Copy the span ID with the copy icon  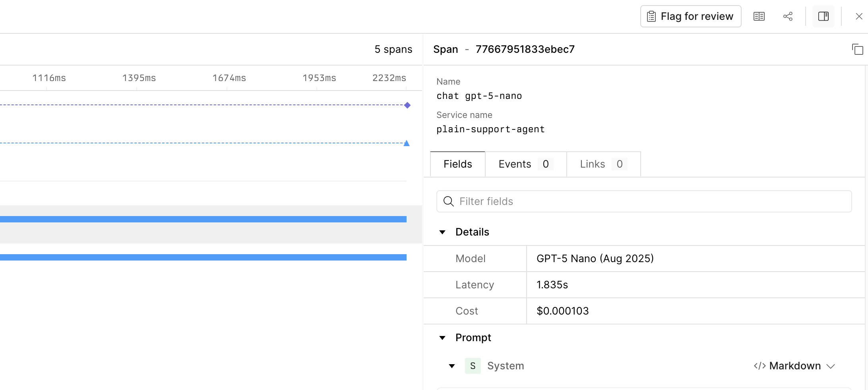click(857, 49)
